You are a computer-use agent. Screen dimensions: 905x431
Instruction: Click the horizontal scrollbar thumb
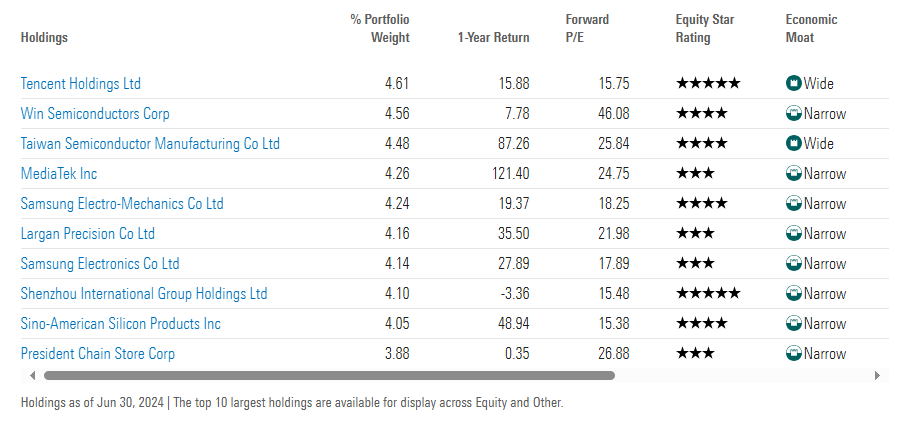[x=329, y=376]
